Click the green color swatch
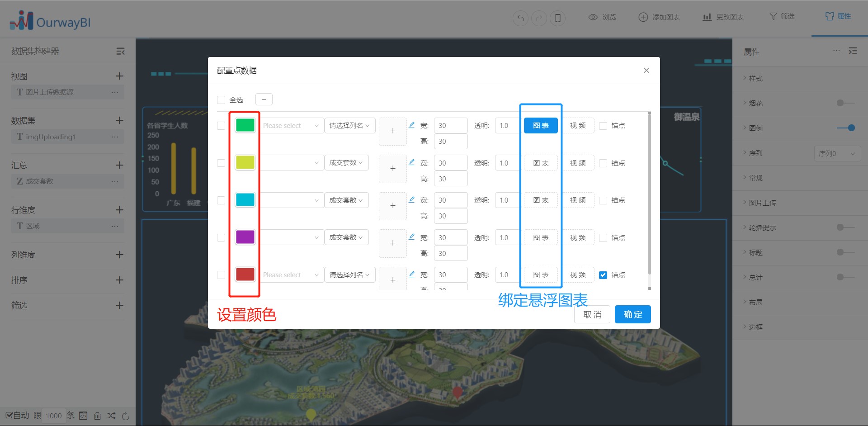The height and width of the screenshot is (426, 868). 245,125
